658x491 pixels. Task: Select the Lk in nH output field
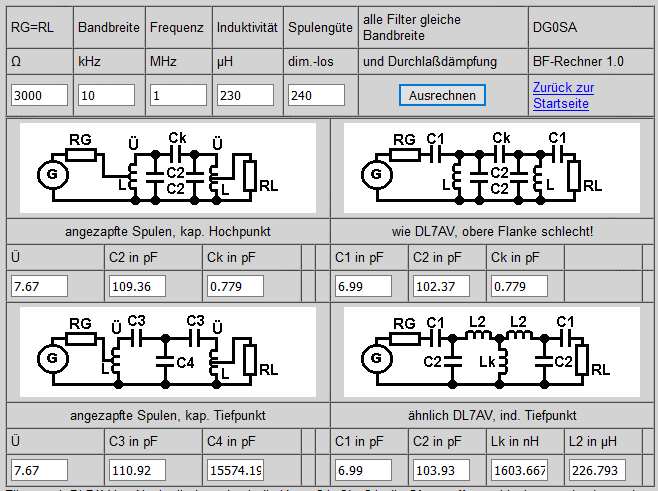tap(520, 470)
